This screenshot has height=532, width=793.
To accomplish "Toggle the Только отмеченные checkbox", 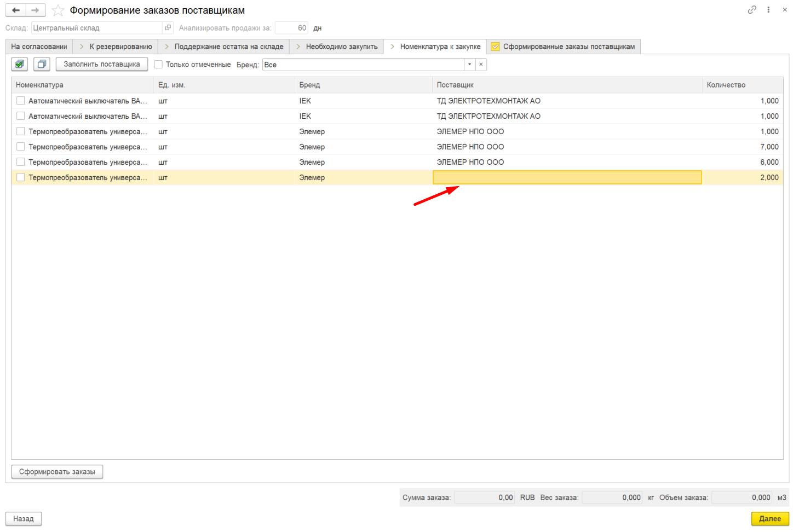I will coord(158,65).
